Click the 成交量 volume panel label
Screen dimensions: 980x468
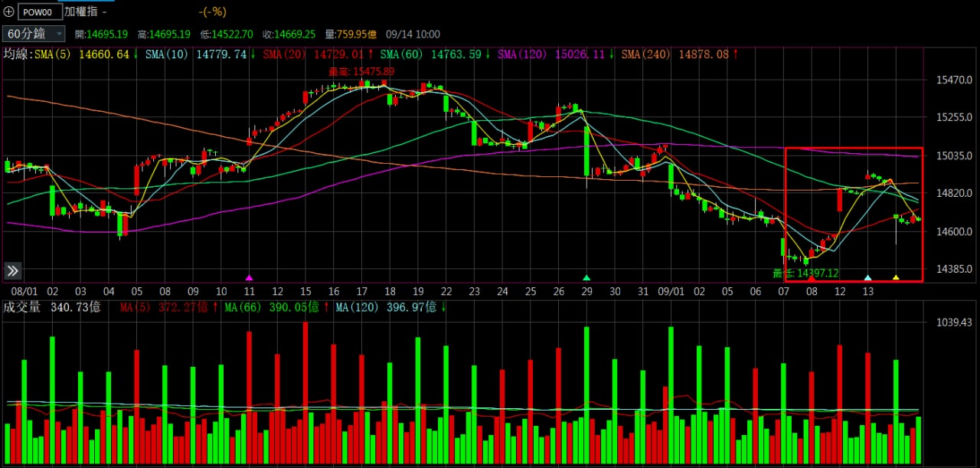click(x=22, y=307)
